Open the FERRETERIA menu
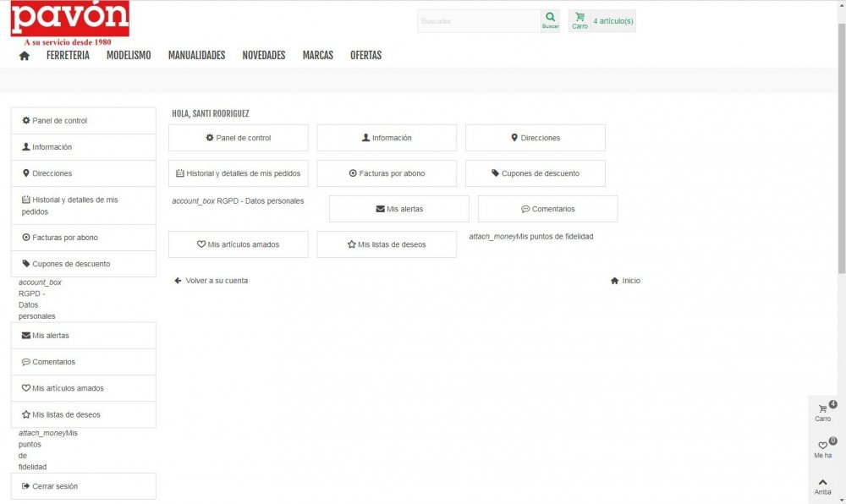 [68, 55]
